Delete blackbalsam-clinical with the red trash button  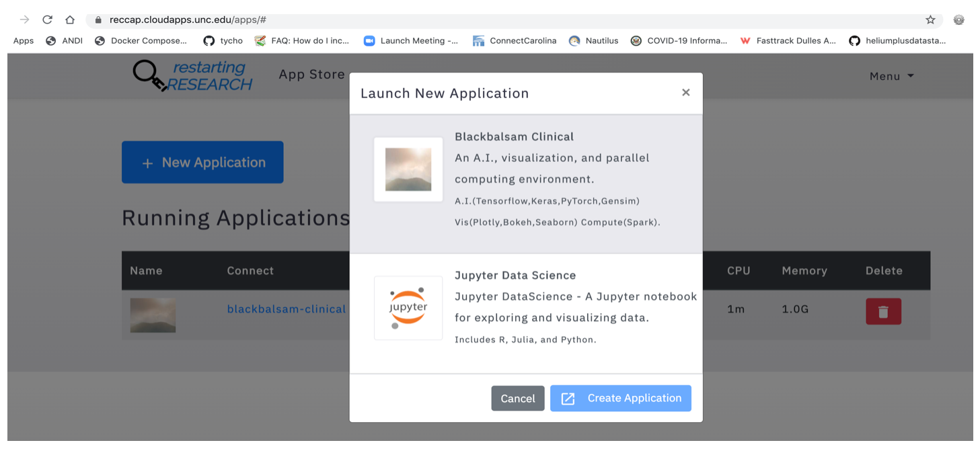[x=883, y=312]
